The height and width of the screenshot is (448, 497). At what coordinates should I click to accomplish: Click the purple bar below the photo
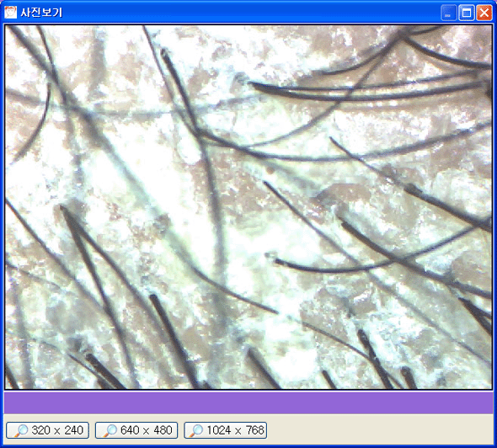(248, 403)
